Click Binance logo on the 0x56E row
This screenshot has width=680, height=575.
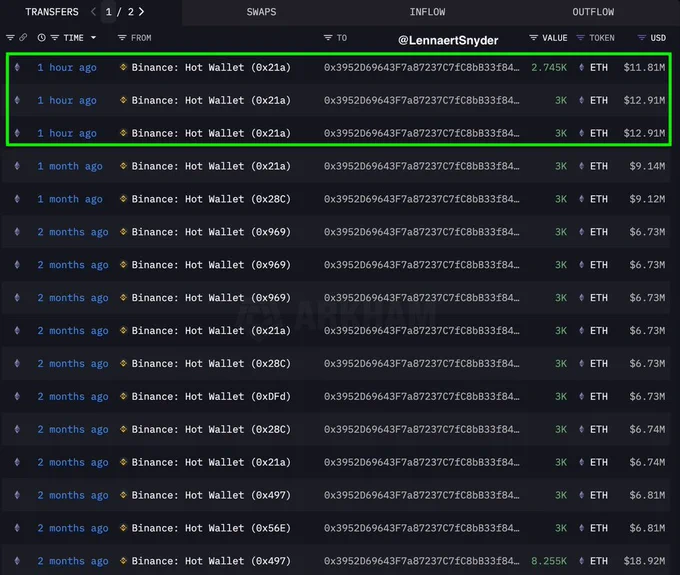[x=123, y=528]
